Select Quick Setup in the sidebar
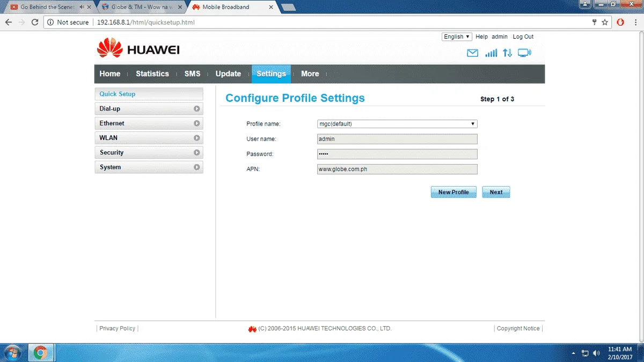 [149, 94]
